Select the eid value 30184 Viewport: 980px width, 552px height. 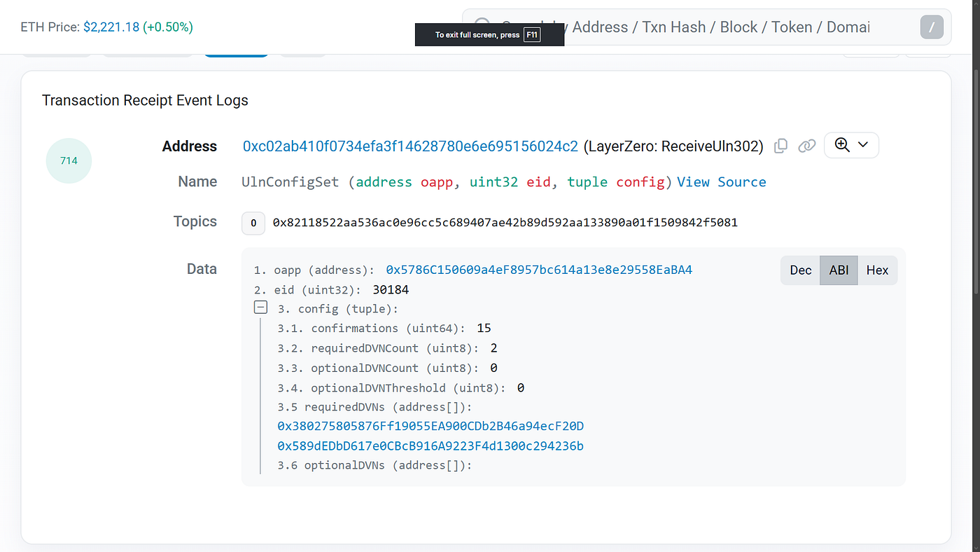[391, 289]
